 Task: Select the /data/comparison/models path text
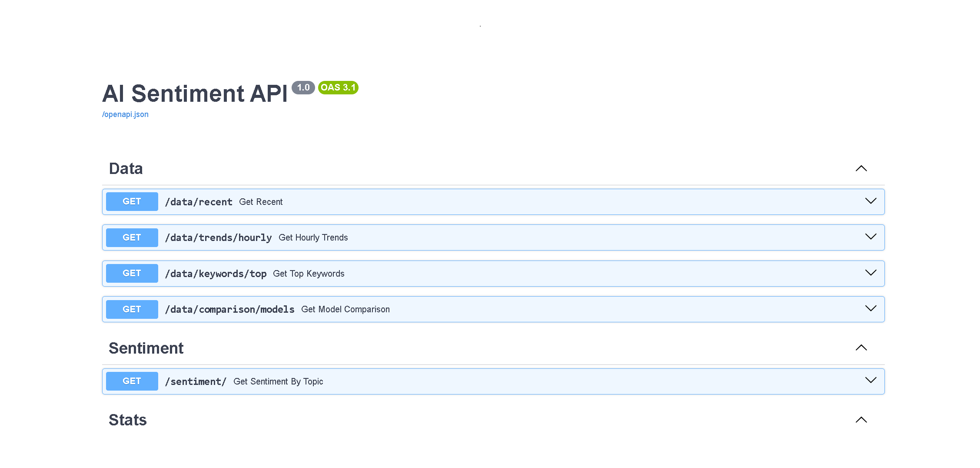[229, 309]
